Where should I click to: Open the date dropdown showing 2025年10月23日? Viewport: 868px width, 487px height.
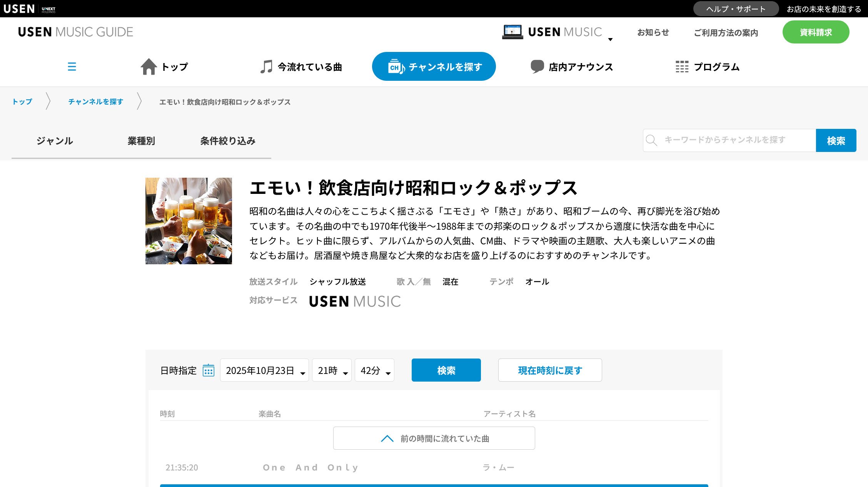pyautogui.click(x=264, y=370)
